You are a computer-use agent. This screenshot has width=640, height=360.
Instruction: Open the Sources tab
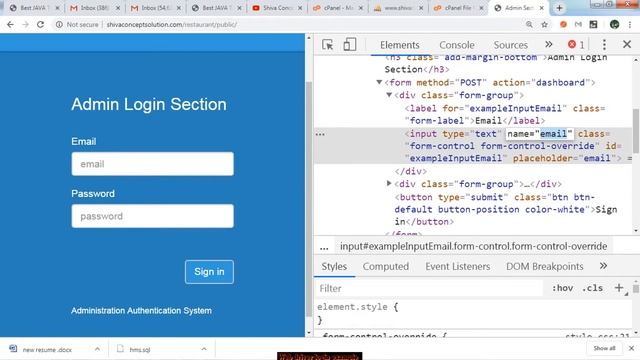tap(511, 45)
